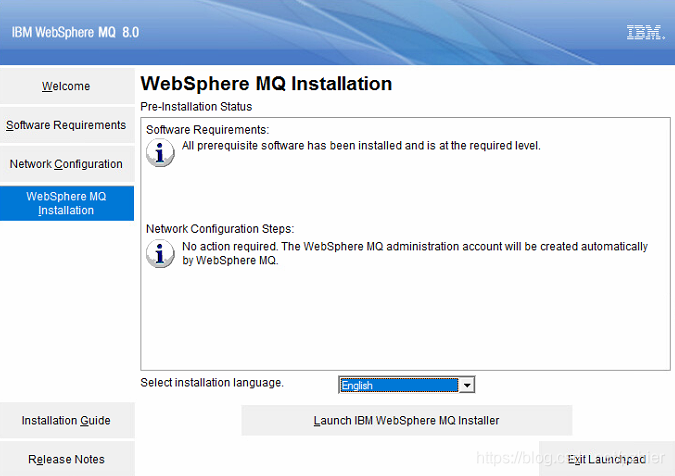Click the Software Requirements info icon
The height and width of the screenshot is (476, 675).
[x=160, y=152]
